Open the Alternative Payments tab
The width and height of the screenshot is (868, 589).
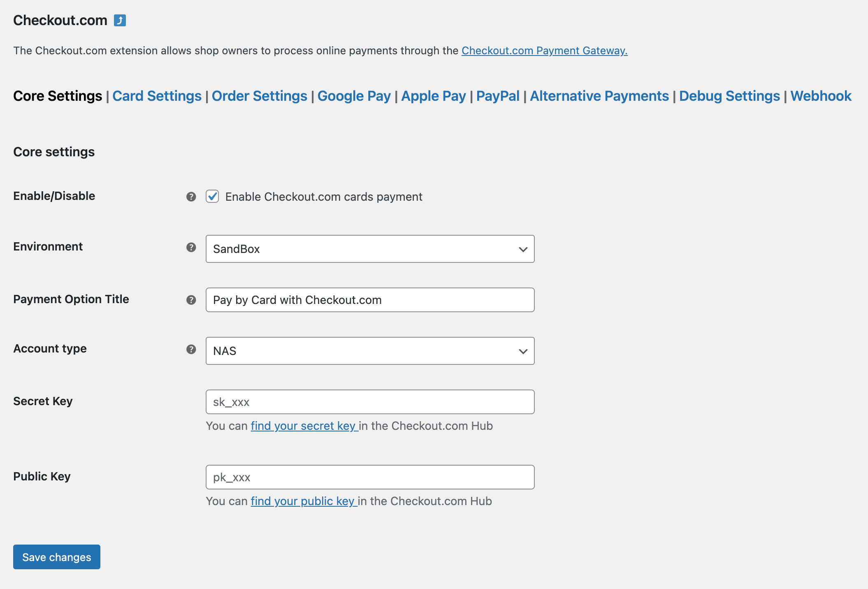coord(599,96)
